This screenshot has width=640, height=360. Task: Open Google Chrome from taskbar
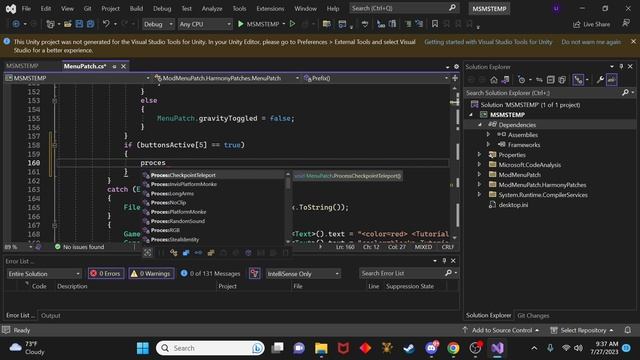[453, 348]
